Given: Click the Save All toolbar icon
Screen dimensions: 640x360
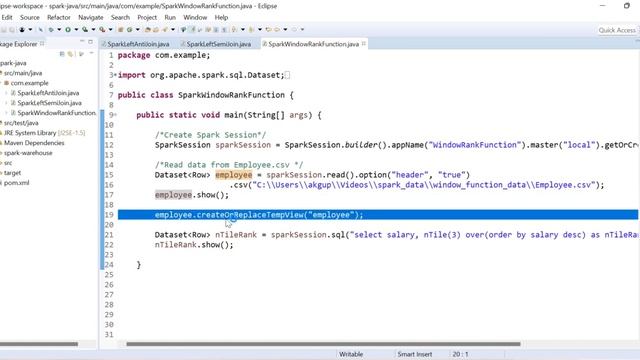Looking at the screenshot, I should [x=12, y=29].
